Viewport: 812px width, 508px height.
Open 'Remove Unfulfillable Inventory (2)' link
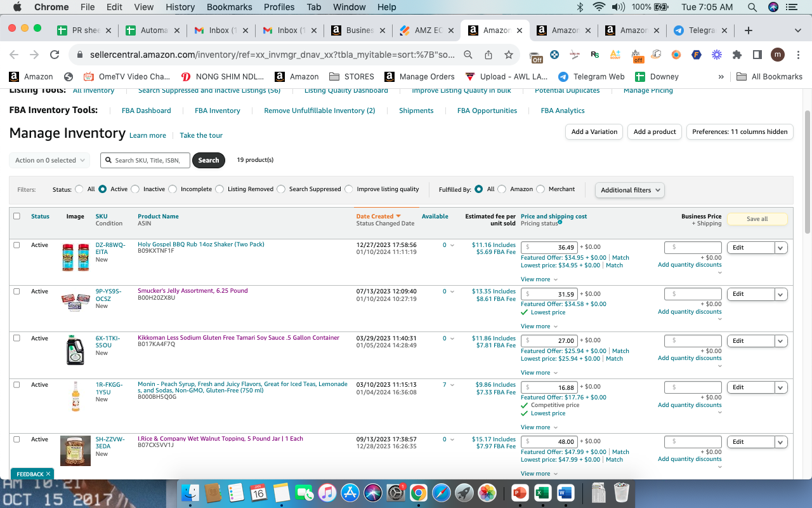pos(320,110)
